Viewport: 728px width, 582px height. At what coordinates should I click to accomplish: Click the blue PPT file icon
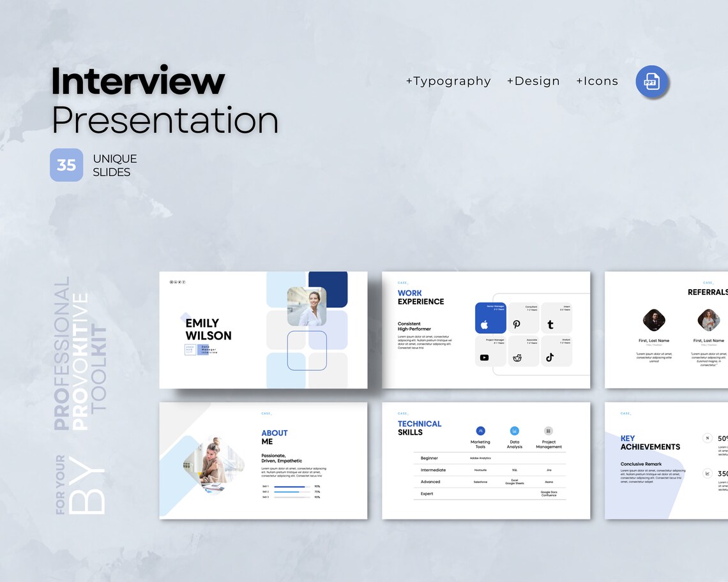click(651, 82)
